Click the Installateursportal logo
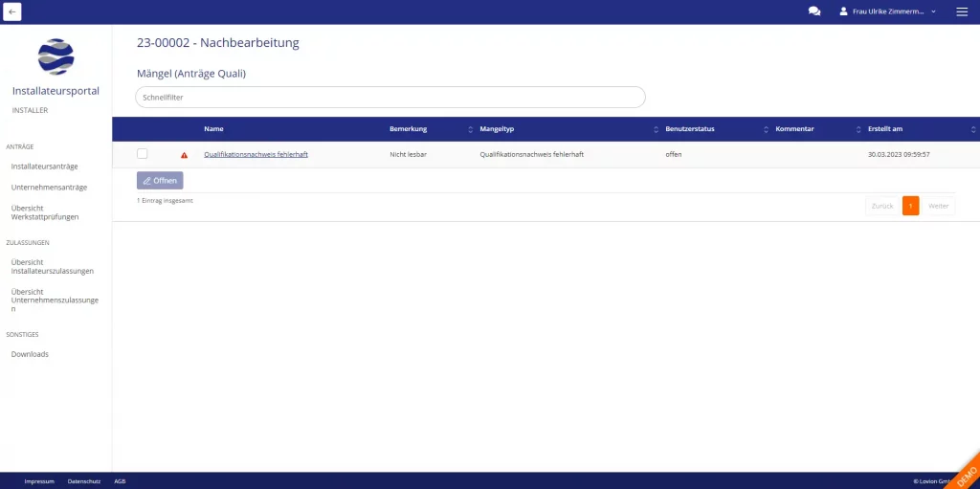The width and height of the screenshot is (980, 489). (x=56, y=56)
